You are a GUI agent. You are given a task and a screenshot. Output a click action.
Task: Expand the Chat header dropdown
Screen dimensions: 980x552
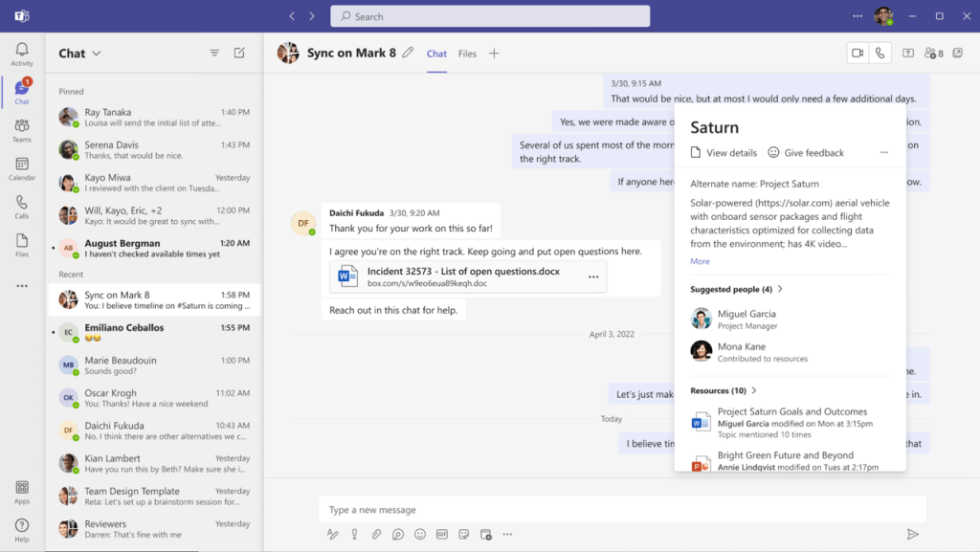tap(97, 54)
